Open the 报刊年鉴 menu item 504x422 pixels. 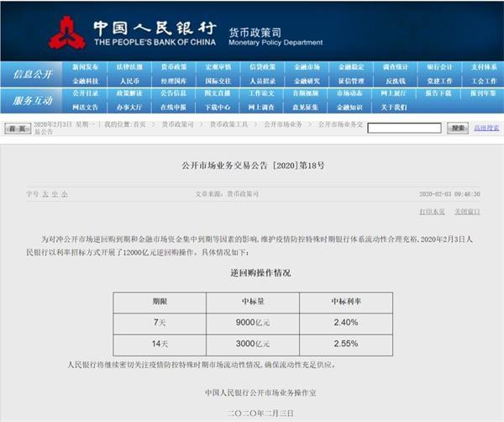click(x=483, y=93)
